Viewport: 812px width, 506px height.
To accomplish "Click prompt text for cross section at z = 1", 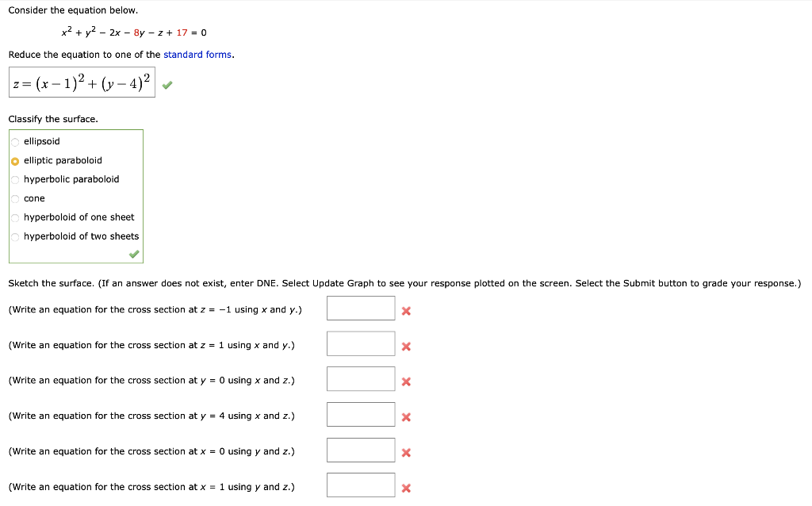I will [151, 345].
